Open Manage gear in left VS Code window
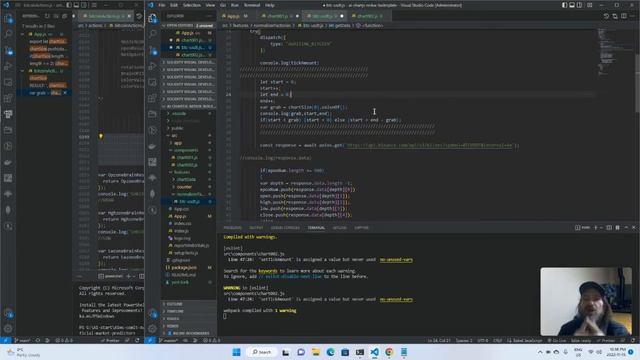 8,329
